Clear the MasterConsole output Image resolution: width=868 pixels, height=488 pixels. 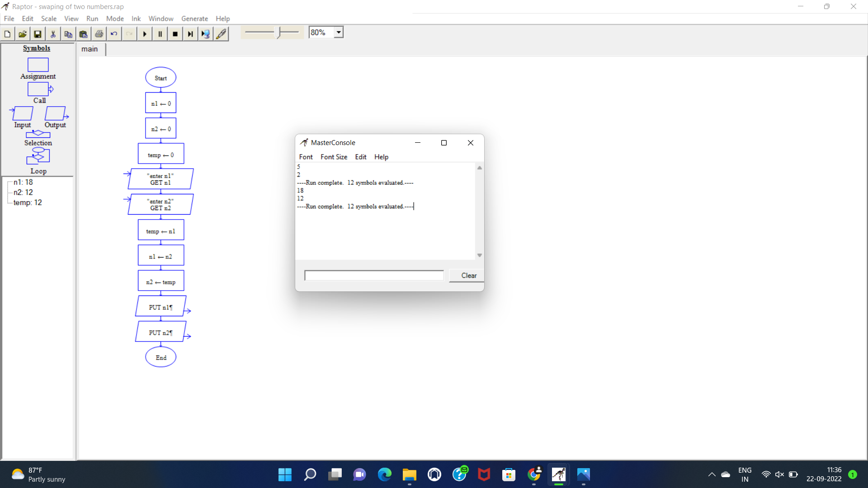[468, 275]
